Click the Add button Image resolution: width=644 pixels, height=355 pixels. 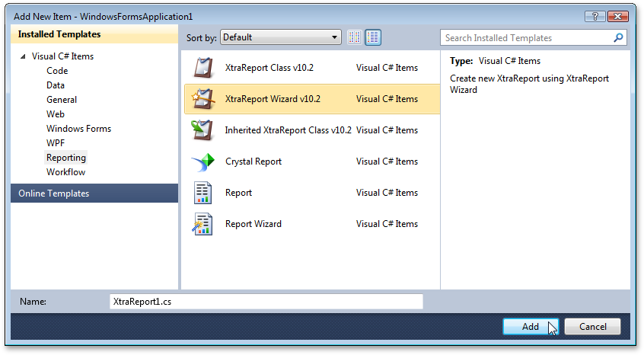pyautogui.click(x=531, y=327)
